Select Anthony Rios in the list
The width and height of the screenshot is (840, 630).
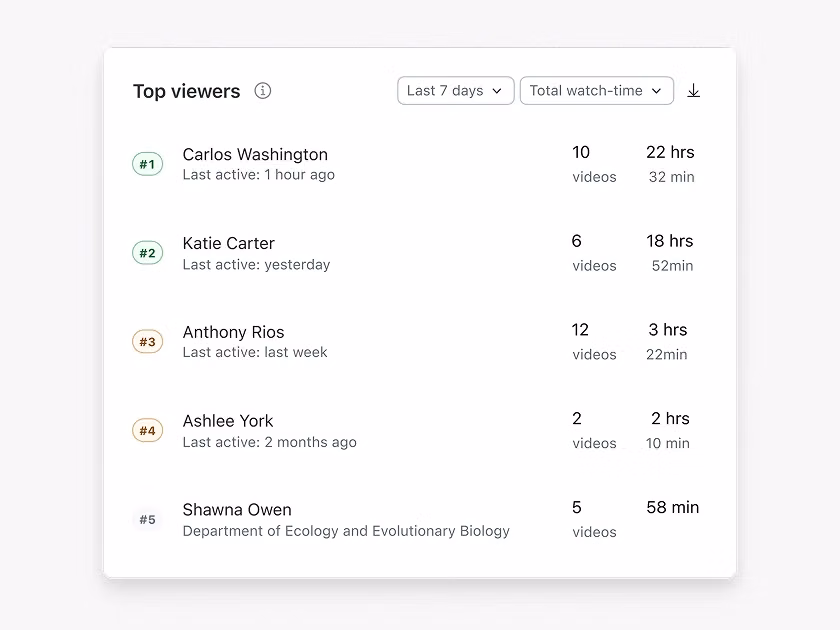point(233,332)
